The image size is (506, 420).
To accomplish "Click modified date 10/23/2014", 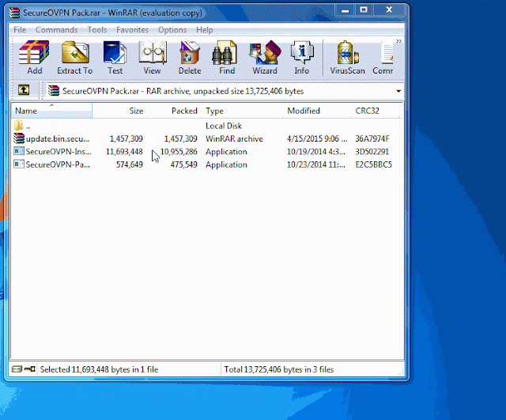I will click(316, 165).
